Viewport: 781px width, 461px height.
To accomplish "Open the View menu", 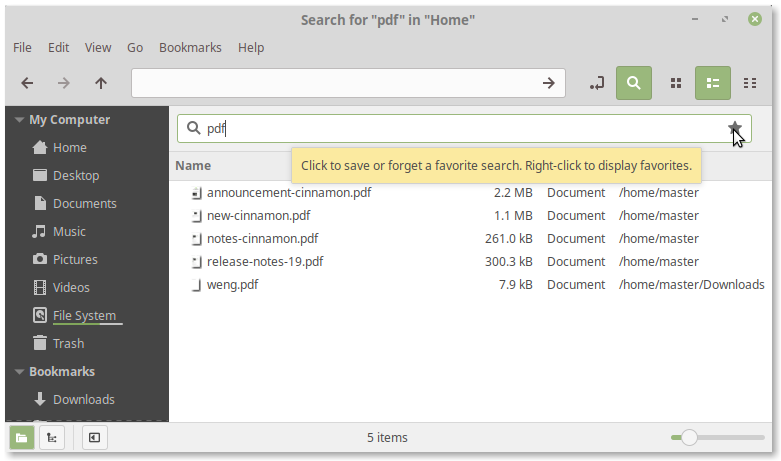I will pyautogui.click(x=98, y=47).
